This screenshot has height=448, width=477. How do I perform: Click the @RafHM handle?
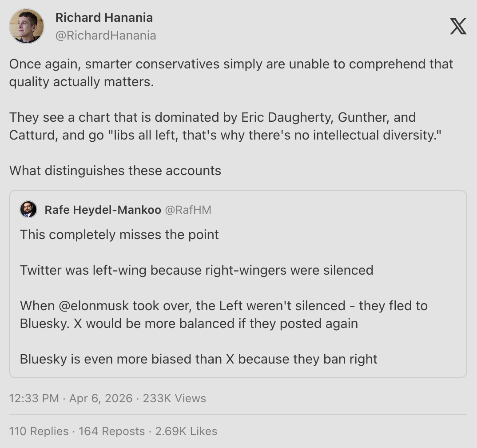pos(188,210)
